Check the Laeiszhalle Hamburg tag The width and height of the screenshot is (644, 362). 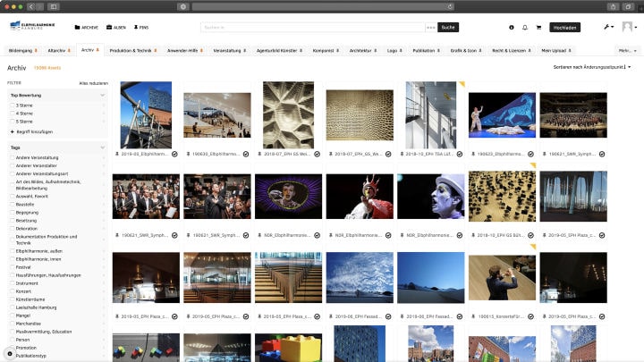coord(13,307)
